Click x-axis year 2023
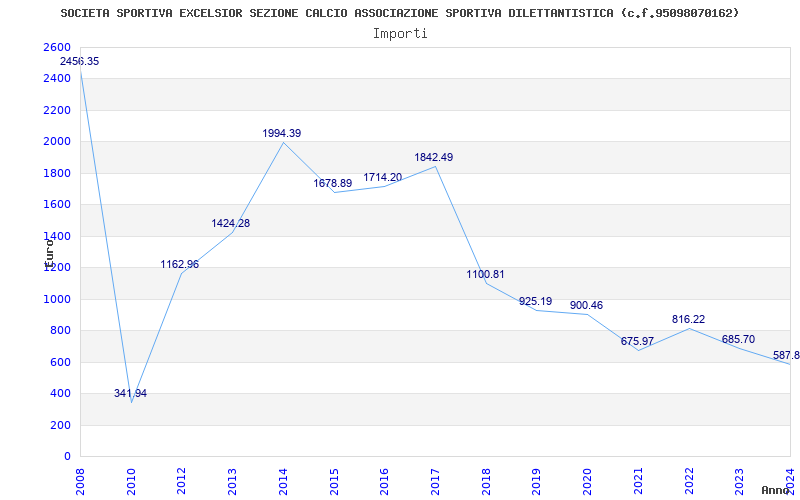800x500 pixels. pos(739,482)
